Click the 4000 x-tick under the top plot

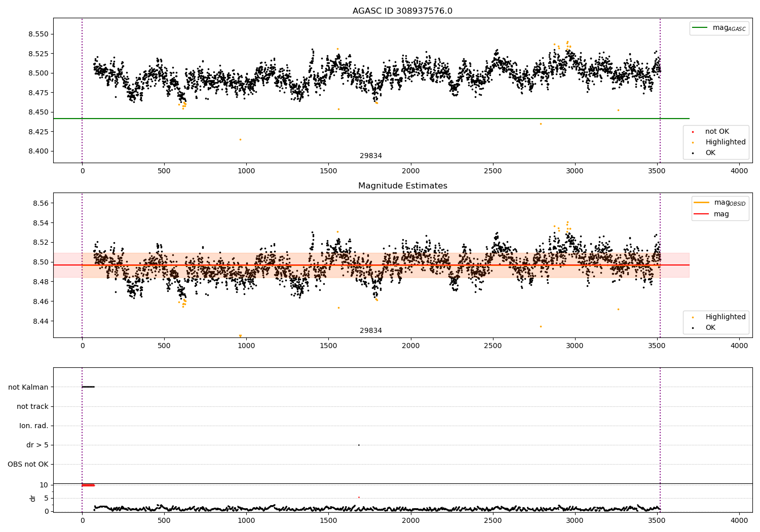coord(739,171)
